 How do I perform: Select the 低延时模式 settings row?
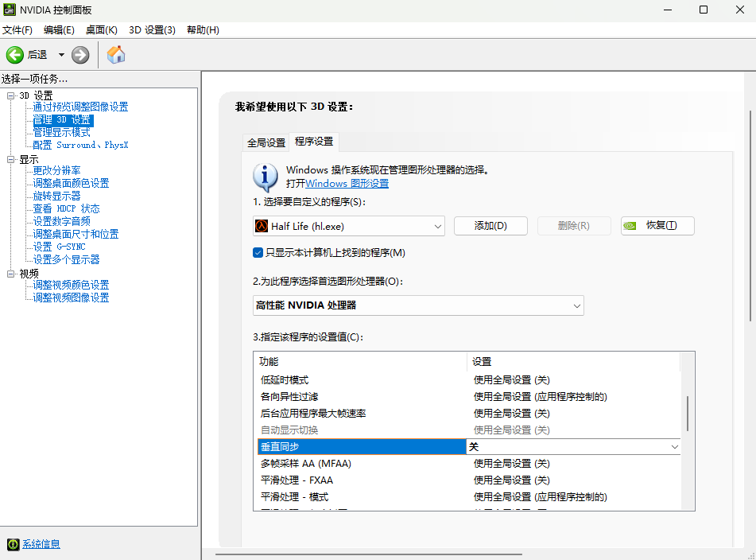[469, 380]
